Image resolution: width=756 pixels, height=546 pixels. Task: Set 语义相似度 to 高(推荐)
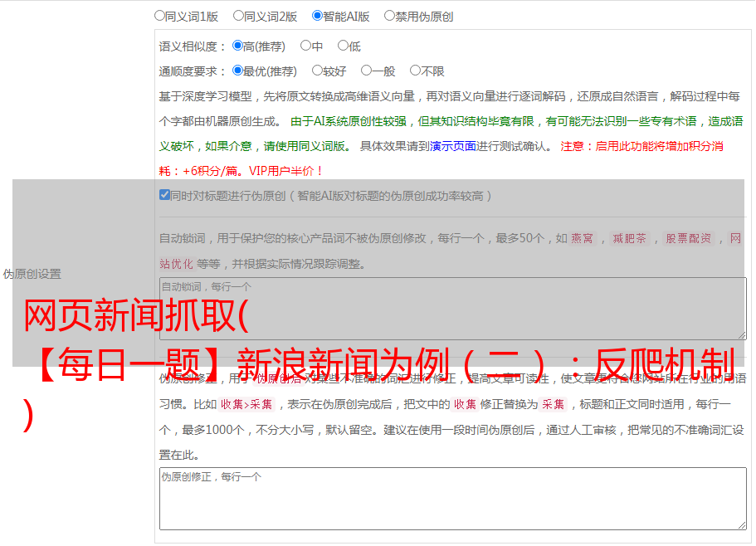tap(237, 46)
